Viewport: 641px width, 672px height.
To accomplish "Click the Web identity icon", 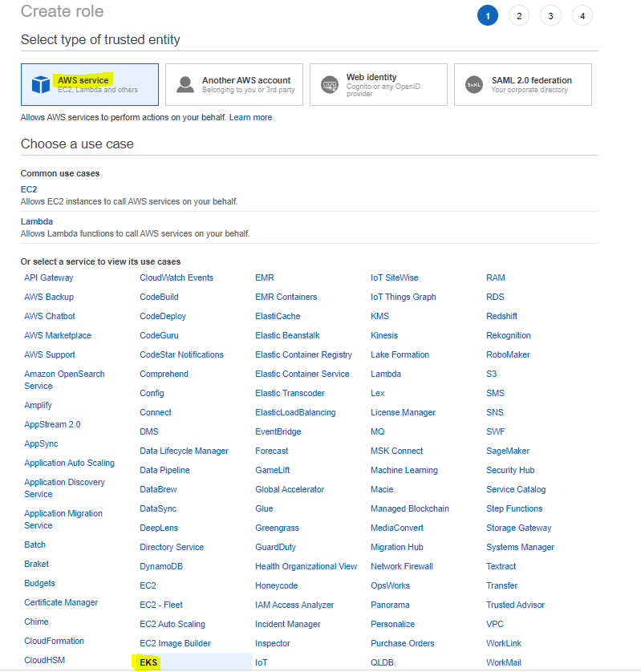I will (x=330, y=84).
